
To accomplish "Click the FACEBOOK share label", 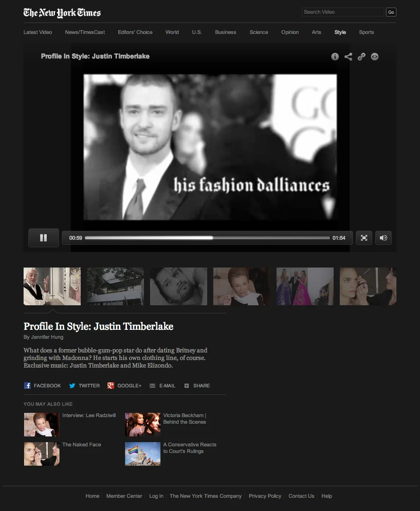I will click(x=47, y=385).
